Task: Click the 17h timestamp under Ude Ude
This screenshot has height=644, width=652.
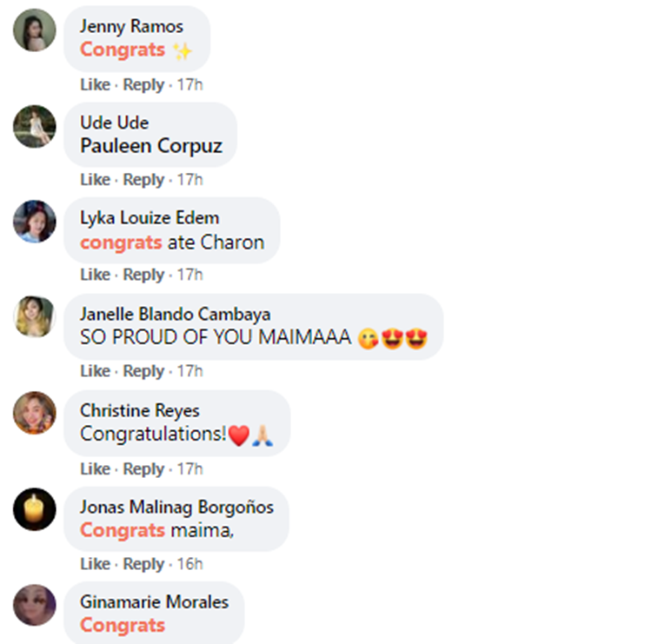Action: (x=190, y=180)
